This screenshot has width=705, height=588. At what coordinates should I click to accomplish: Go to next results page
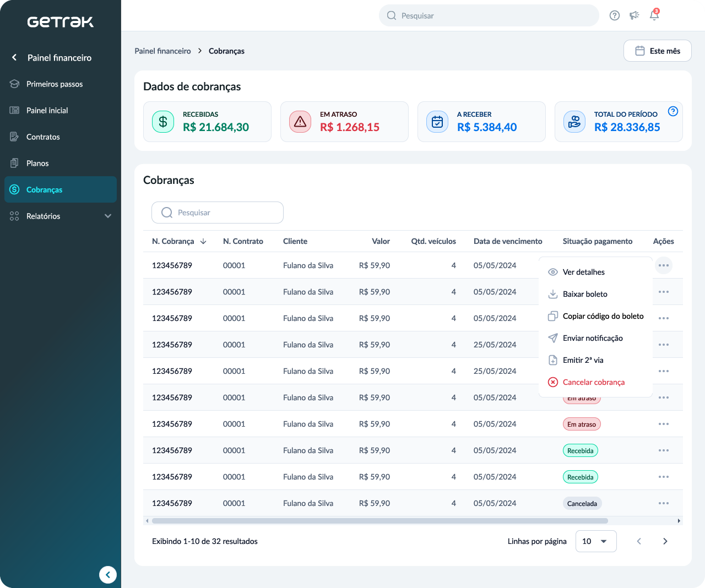665,541
